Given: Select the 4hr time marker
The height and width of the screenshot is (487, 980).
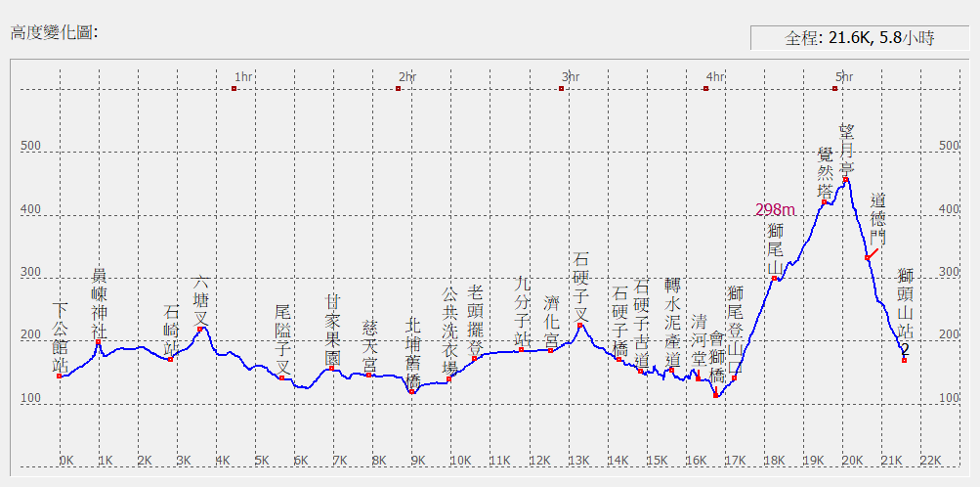Looking at the screenshot, I should coord(705,89).
